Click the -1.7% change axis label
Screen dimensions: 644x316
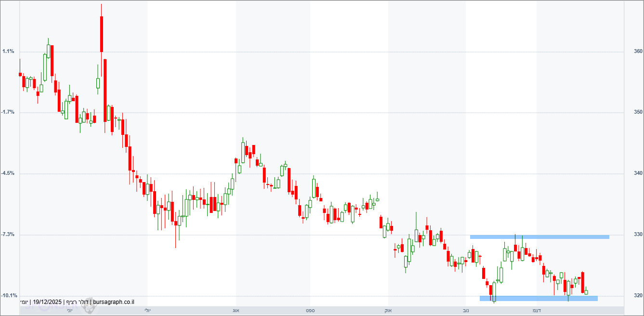tap(8, 112)
